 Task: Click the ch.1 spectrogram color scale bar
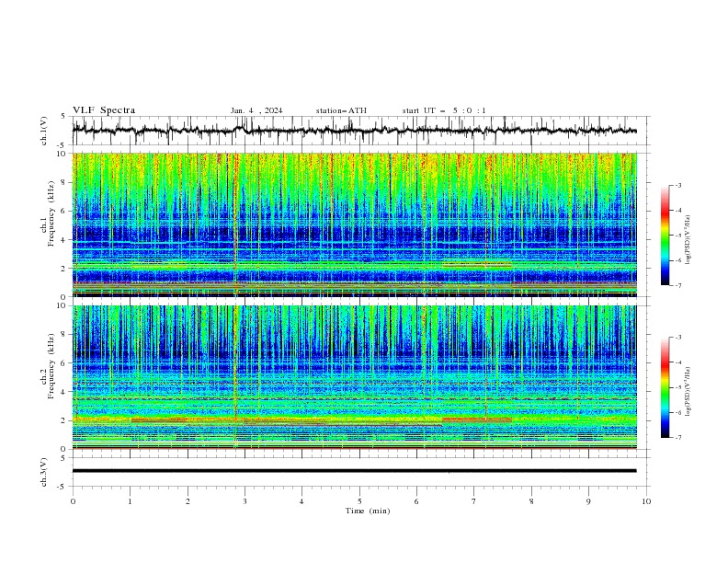665,236
